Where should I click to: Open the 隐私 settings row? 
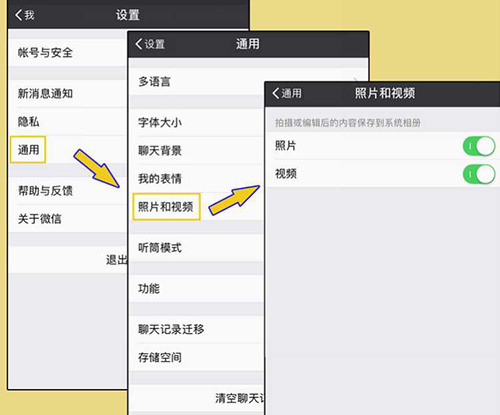point(68,121)
